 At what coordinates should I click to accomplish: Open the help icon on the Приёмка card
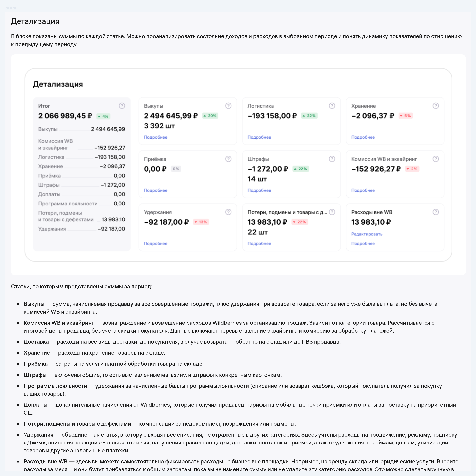[x=228, y=159]
